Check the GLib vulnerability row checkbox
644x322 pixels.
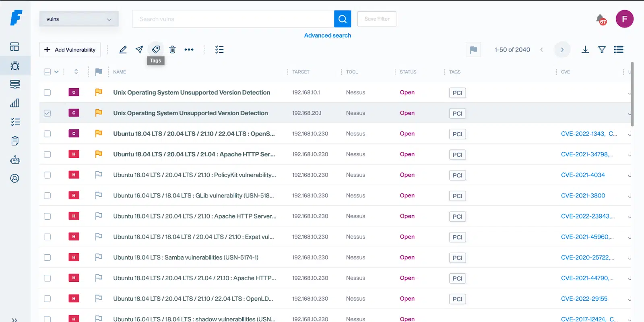pos(47,195)
